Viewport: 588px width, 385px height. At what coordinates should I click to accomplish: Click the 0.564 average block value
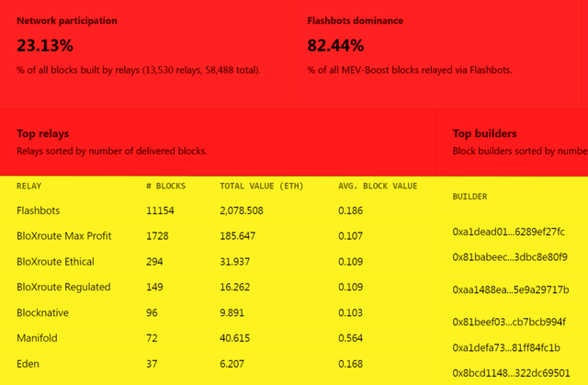(351, 338)
